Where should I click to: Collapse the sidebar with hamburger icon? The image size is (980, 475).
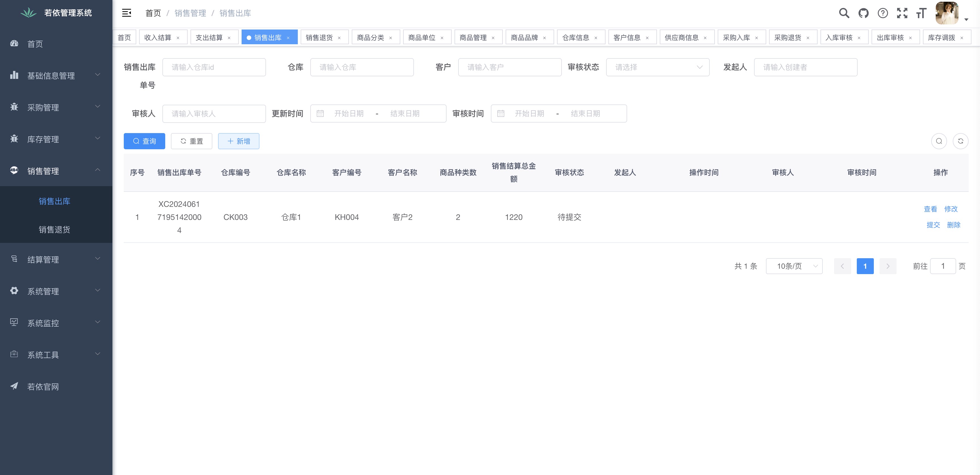click(x=126, y=13)
